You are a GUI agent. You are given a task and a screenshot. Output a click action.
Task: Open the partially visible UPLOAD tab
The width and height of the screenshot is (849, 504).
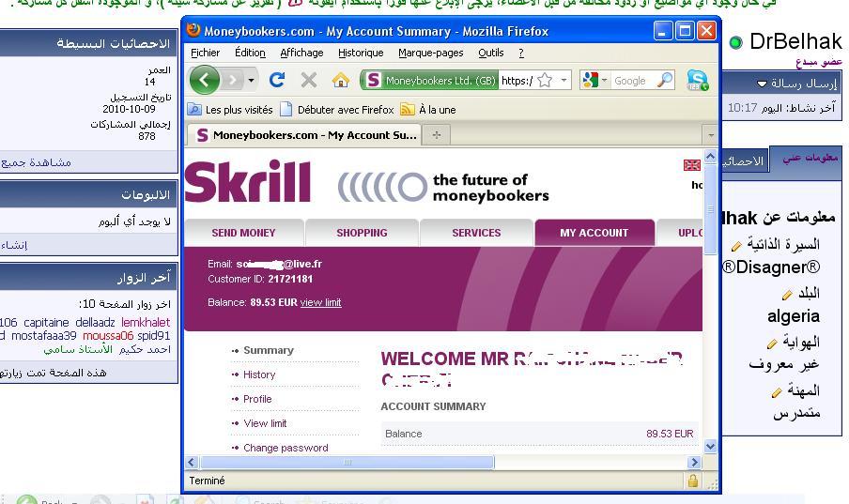point(680,233)
